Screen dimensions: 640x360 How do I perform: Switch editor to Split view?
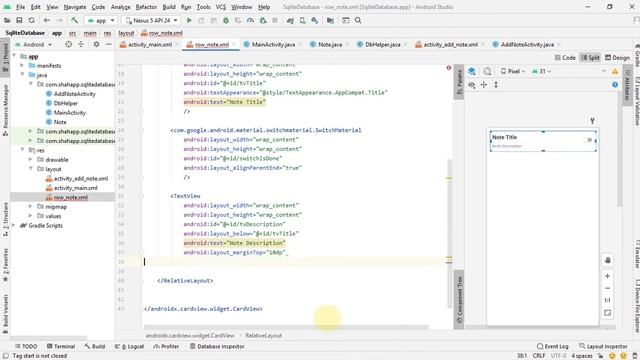(590, 58)
